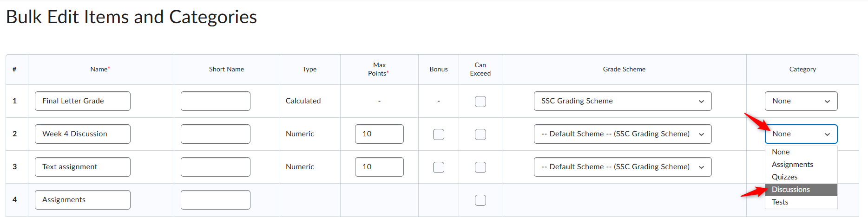Open SSC Grading Scheme dropdown
The height and width of the screenshot is (217, 868).
pyautogui.click(x=623, y=101)
